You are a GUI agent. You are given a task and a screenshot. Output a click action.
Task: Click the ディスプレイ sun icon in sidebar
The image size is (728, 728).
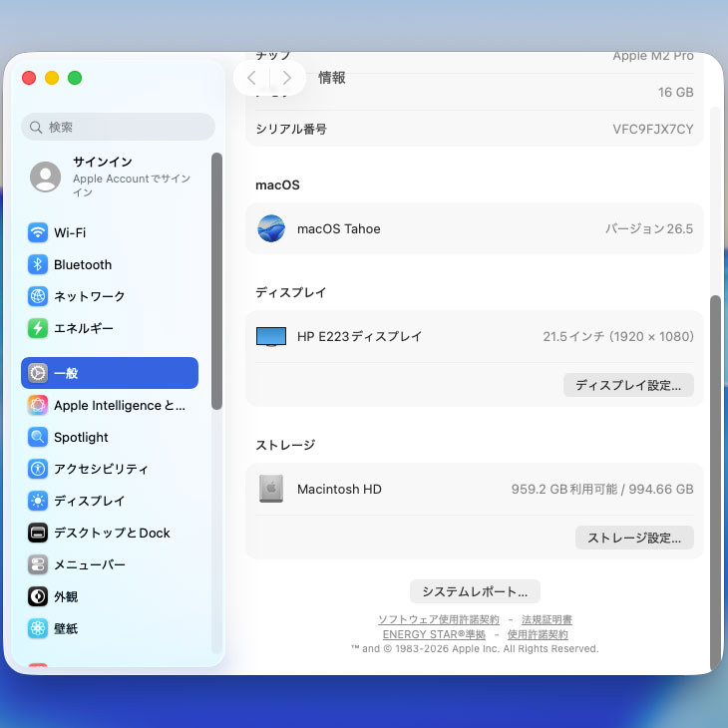(38, 501)
